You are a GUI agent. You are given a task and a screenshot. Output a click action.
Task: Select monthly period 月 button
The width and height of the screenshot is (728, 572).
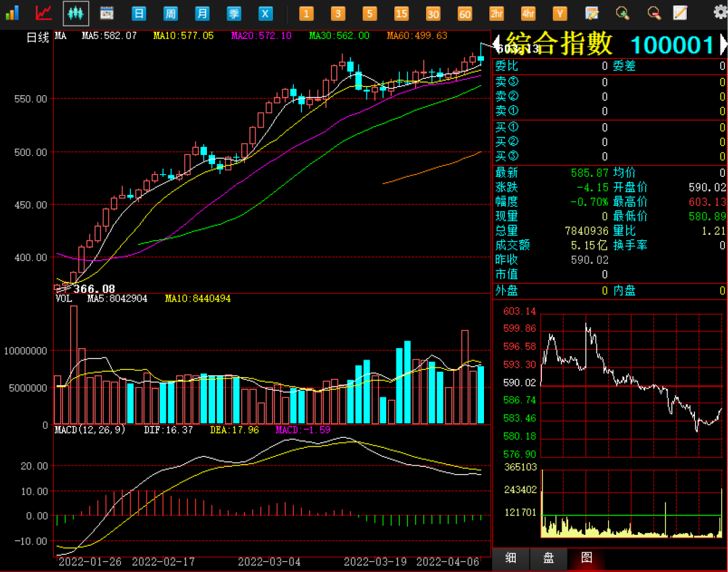(x=202, y=14)
